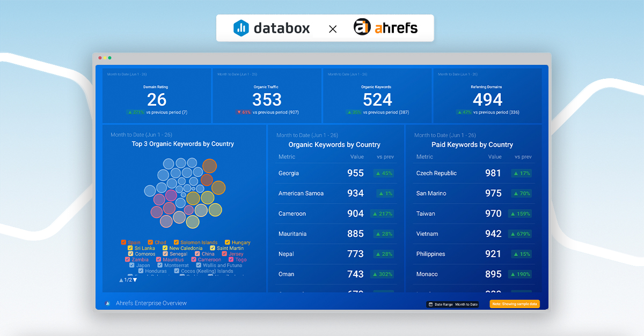
Task: Click the 17% badge next to Czech Republic
Action: (521, 173)
